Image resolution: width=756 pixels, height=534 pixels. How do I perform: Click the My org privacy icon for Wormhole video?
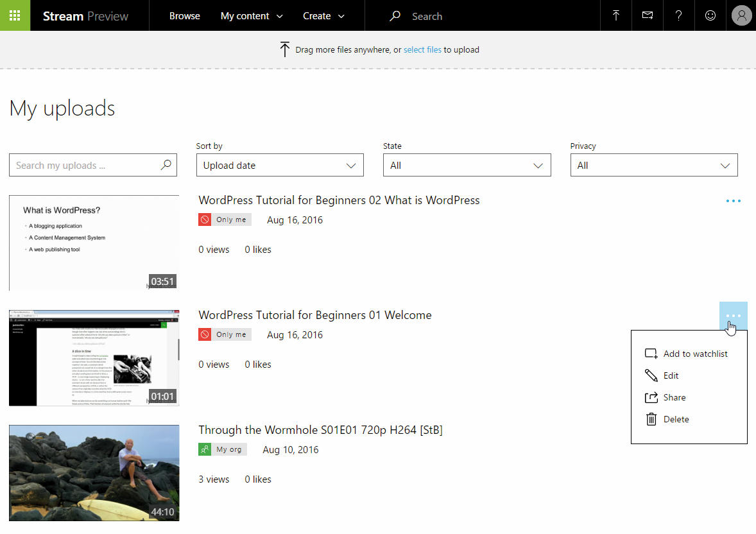205,449
